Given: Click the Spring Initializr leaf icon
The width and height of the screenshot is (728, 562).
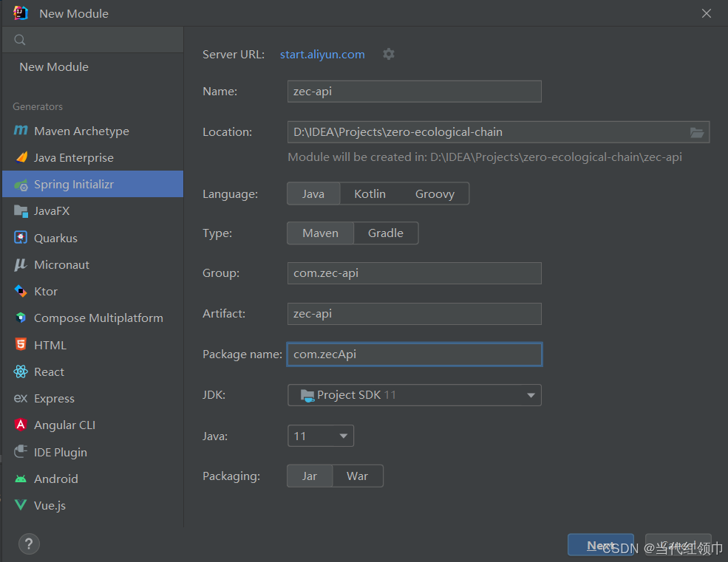Looking at the screenshot, I should pos(21,185).
